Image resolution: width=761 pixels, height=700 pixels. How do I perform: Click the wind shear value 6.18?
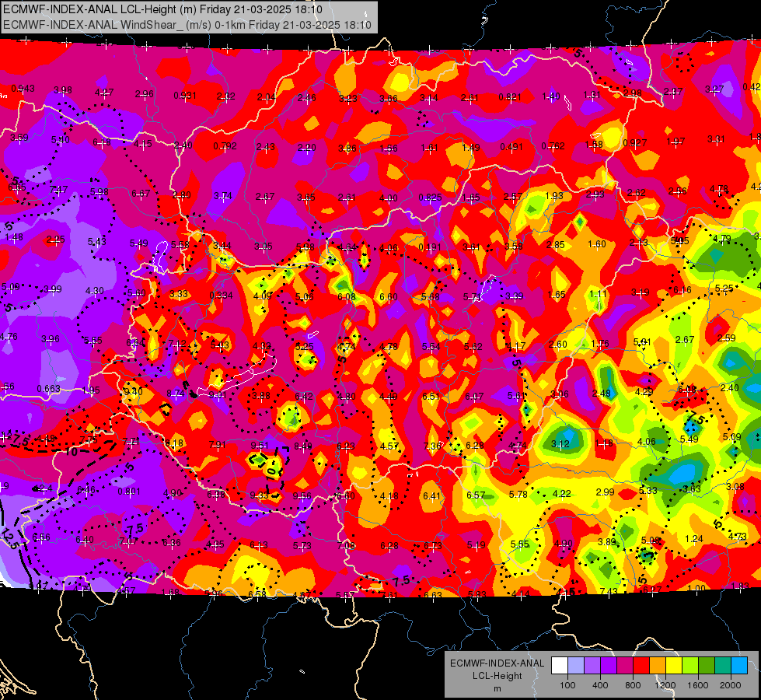click(101, 142)
